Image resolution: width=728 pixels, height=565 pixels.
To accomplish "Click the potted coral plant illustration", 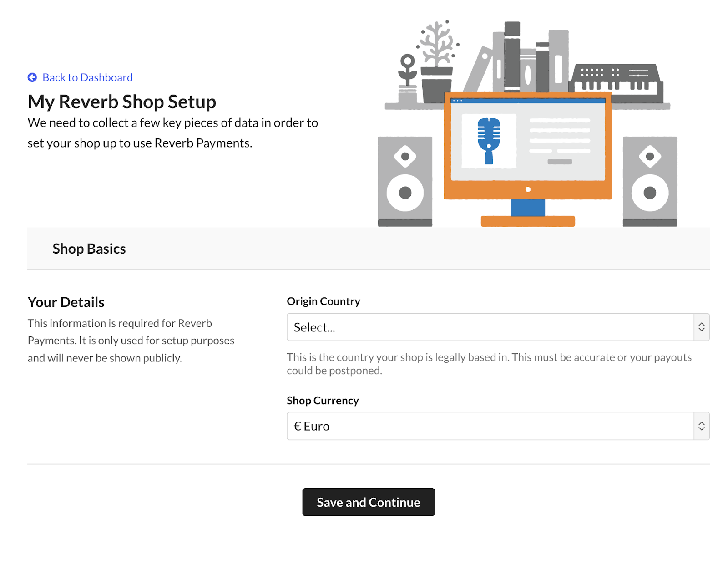I will click(x=437, y=64).
